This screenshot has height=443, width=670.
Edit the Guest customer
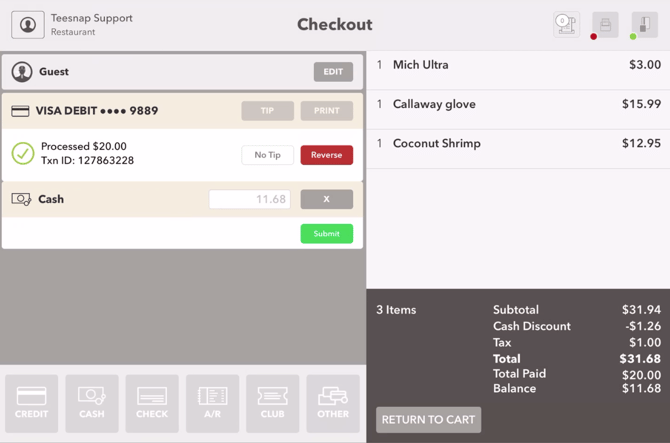333,72
